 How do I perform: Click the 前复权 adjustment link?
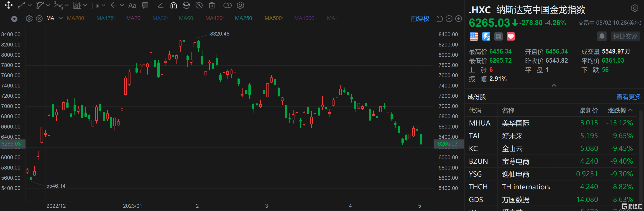(420, 18)
